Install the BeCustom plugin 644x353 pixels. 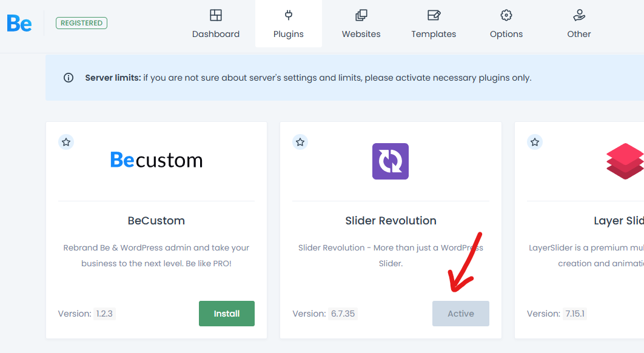tap(227, 314)
